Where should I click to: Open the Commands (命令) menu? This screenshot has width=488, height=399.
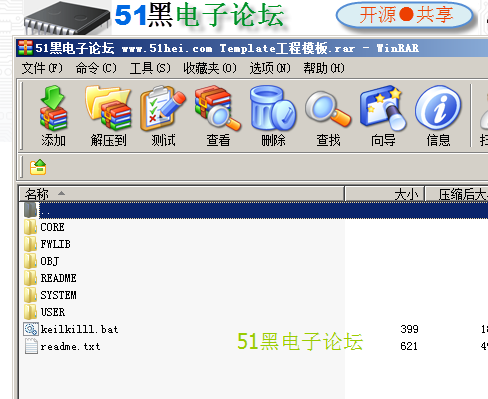pos(96,68)
